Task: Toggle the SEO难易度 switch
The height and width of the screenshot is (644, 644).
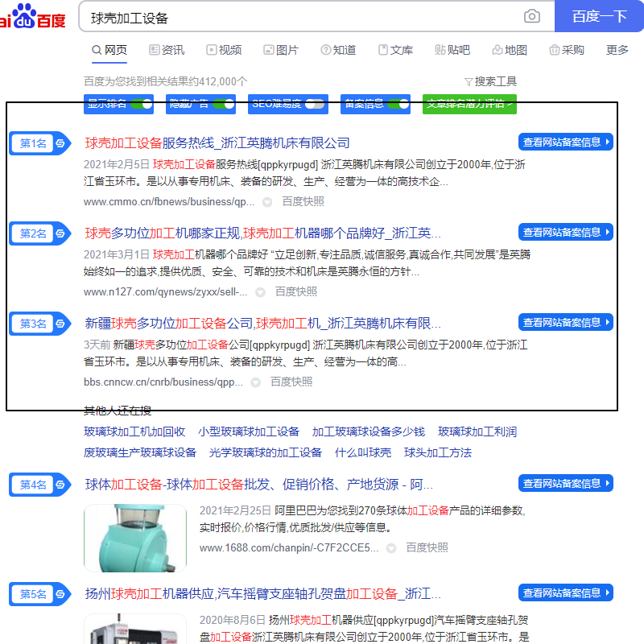Action: click(315, 104)
